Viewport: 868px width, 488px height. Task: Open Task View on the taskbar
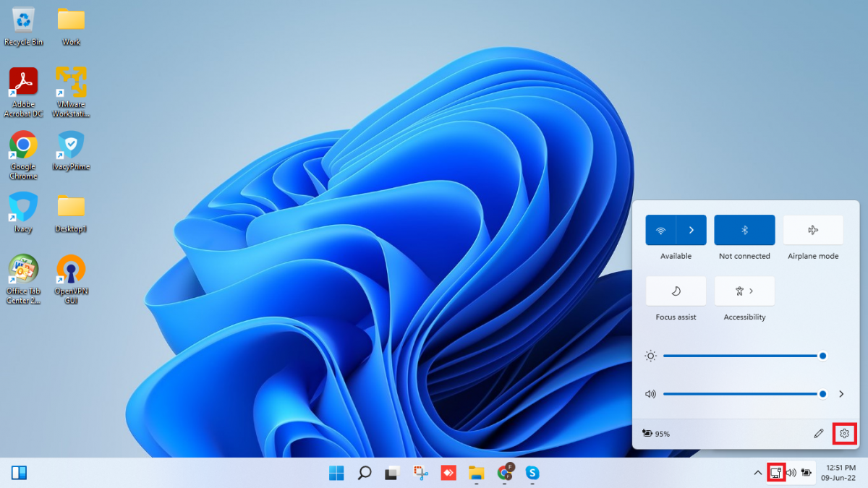[392, 473]
